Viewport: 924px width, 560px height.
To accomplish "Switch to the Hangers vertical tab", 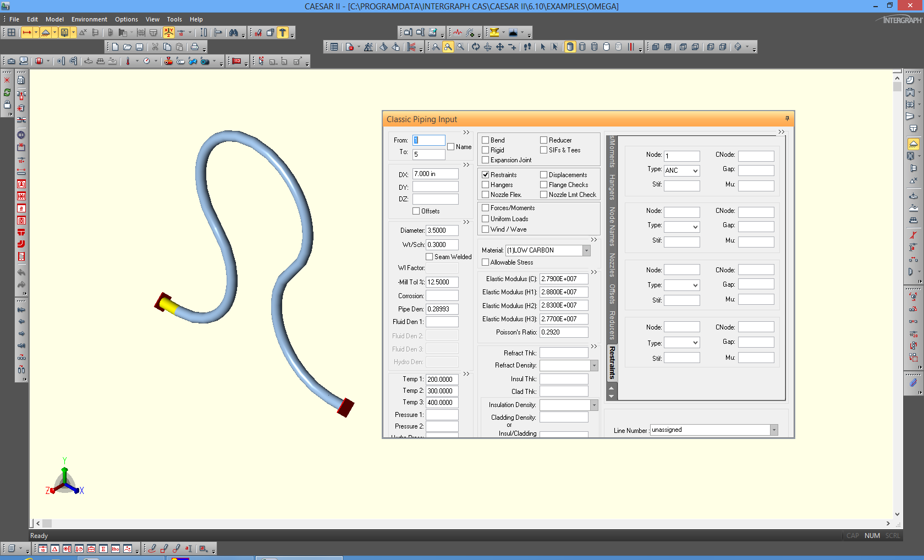I will (612, 187).
